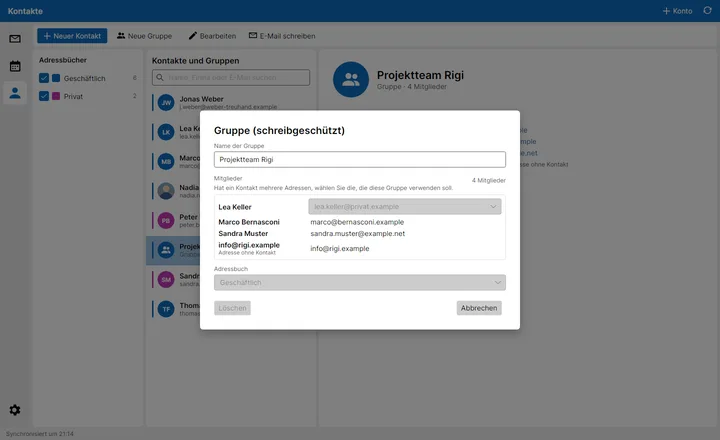Click marco@bernasconi.example address in dialog
This screenshot has width=720, height=440.
[357, 222]
